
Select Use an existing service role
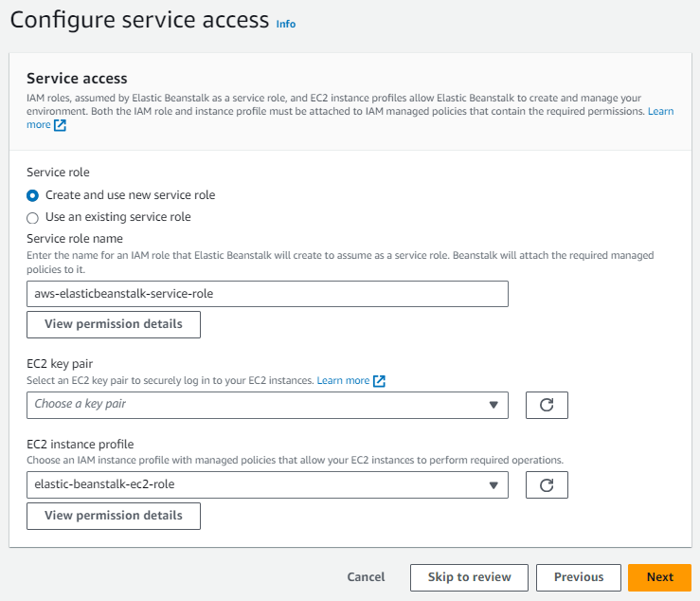[x=32, y=218]
